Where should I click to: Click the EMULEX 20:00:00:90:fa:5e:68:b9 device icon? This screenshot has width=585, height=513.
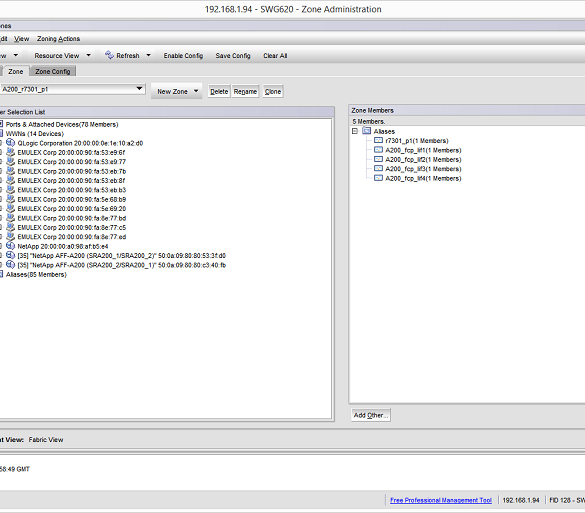point(11,199)
